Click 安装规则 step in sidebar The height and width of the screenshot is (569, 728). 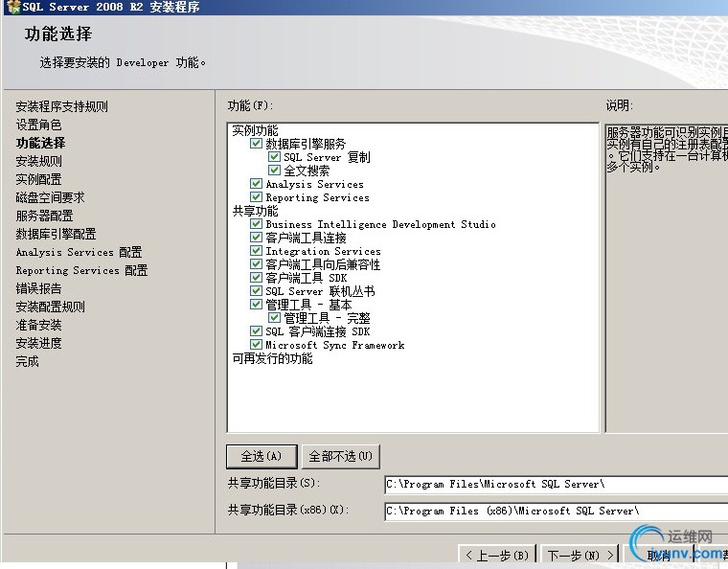pos(38,161)
